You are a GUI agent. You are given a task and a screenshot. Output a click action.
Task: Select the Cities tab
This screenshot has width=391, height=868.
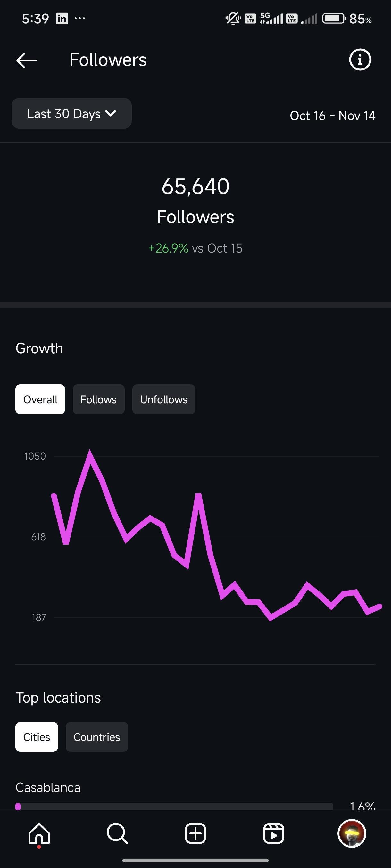[37, 737]
